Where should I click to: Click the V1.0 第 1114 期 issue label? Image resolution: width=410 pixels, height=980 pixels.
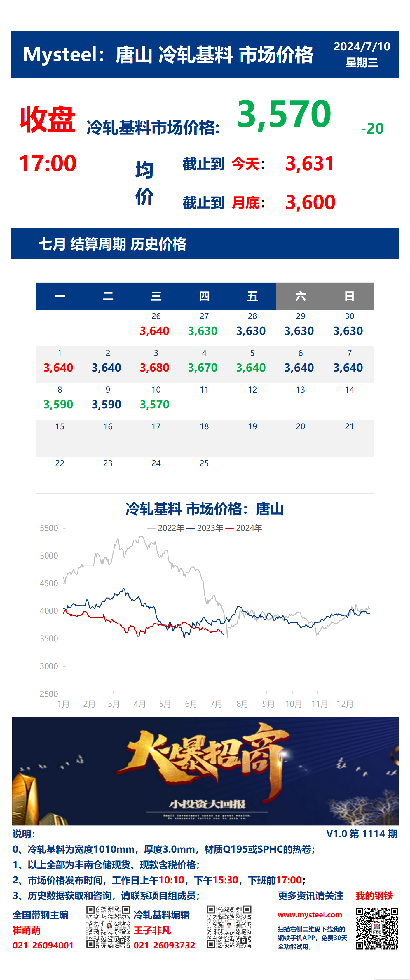362,834
